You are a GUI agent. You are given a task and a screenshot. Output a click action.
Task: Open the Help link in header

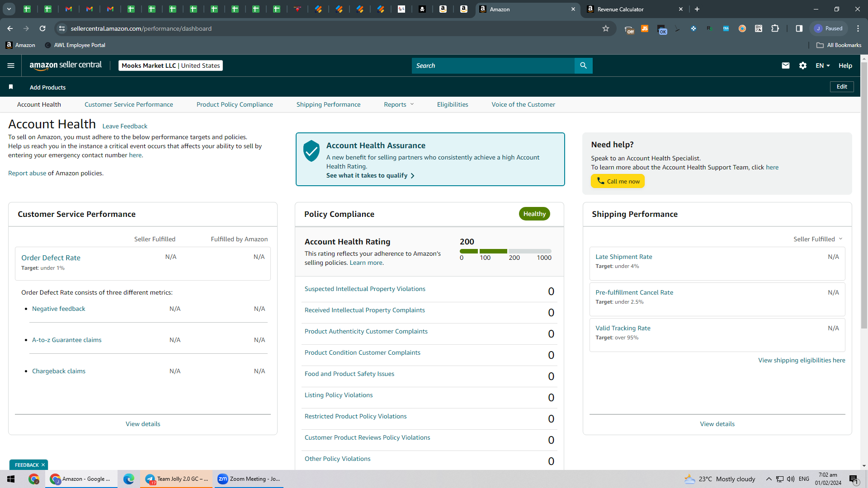point(845,66)
